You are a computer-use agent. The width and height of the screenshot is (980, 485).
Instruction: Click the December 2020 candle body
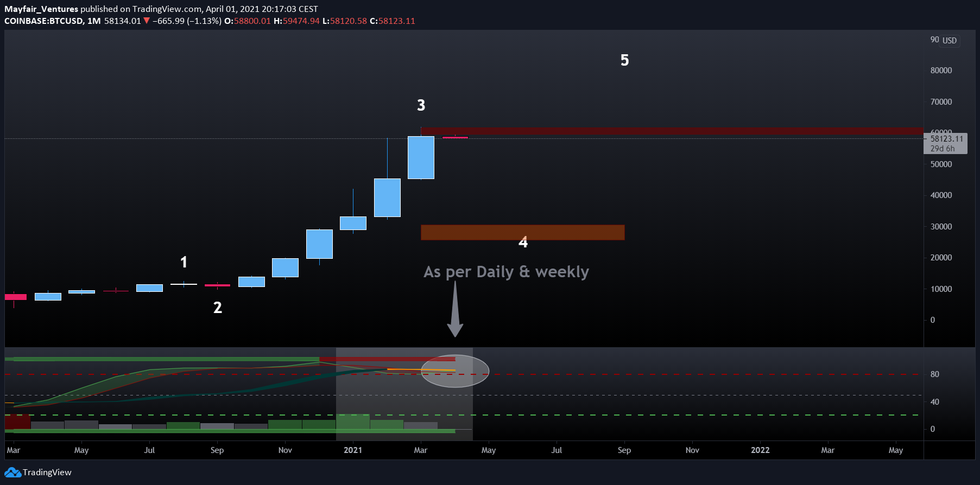tap(319, 244)
